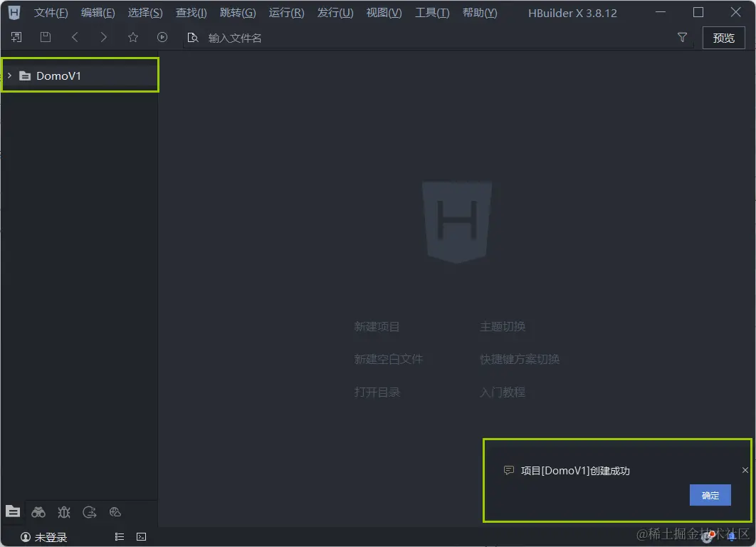Expand the DomoV1 project tree arrow
This screenshot has width=756, height=547.
coord(9,75)
